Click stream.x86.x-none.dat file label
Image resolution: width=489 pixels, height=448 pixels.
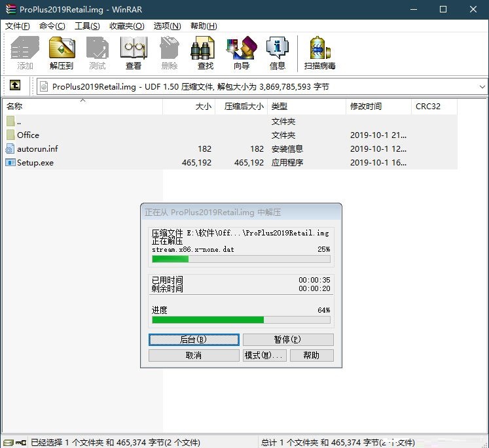click(x=192, y=250)
